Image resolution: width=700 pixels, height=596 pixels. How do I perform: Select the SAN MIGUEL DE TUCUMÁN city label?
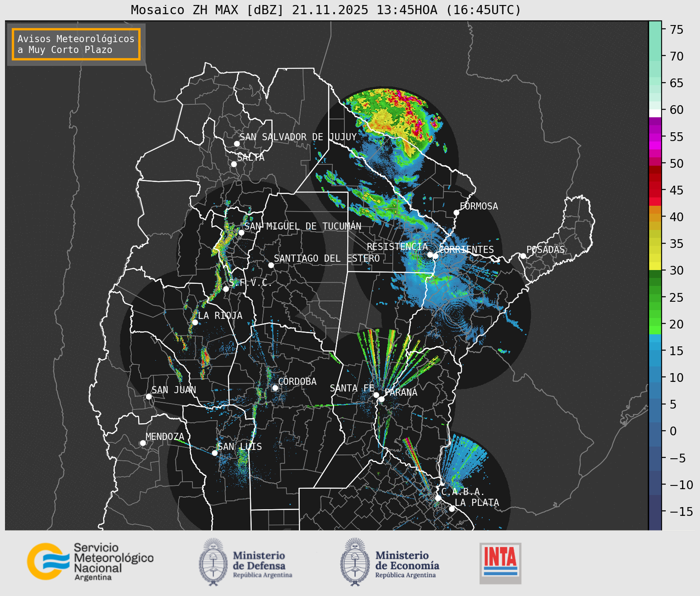(x=303, y=226)
